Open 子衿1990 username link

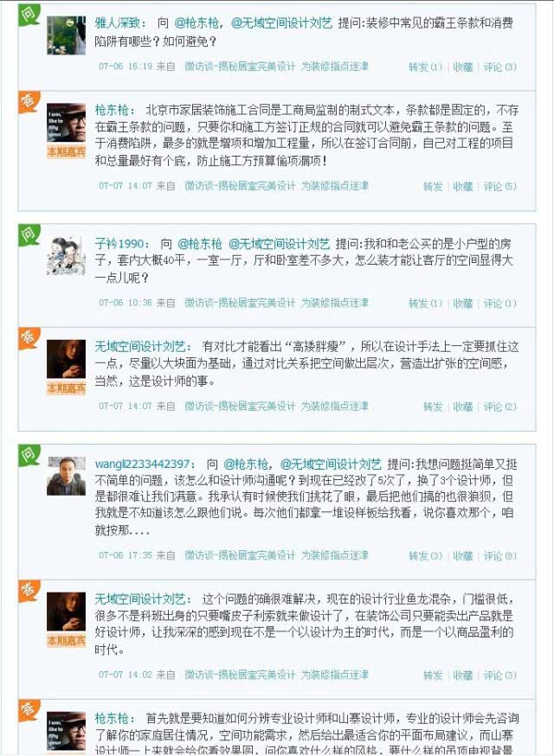coord(119,244)
